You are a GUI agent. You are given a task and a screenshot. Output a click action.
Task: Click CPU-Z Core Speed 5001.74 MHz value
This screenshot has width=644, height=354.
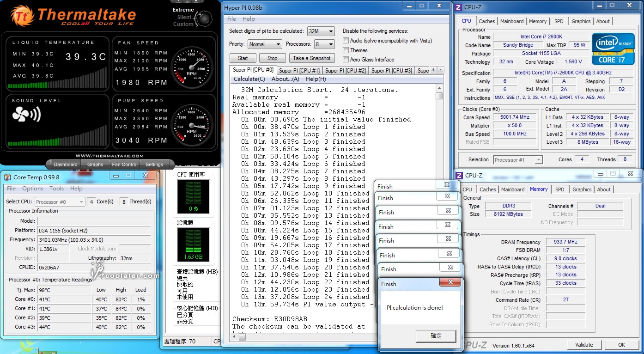click(x=515, y=117)
